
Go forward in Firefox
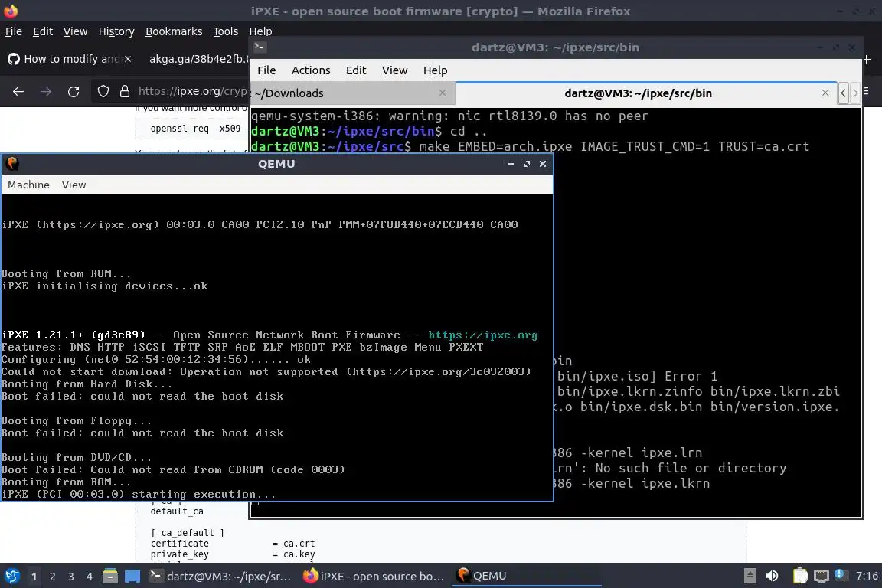(x=46, y=92)
